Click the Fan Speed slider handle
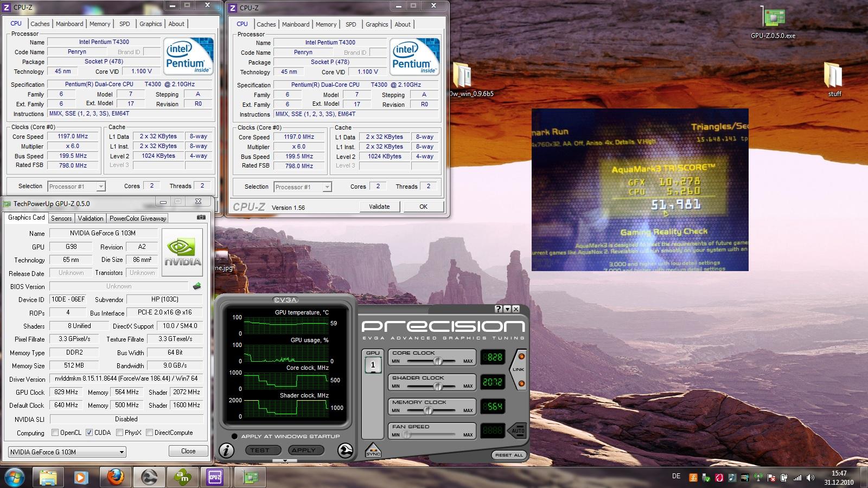Viewport: 868px width, 488px height. pyautogui.click(x=407, y=435)
